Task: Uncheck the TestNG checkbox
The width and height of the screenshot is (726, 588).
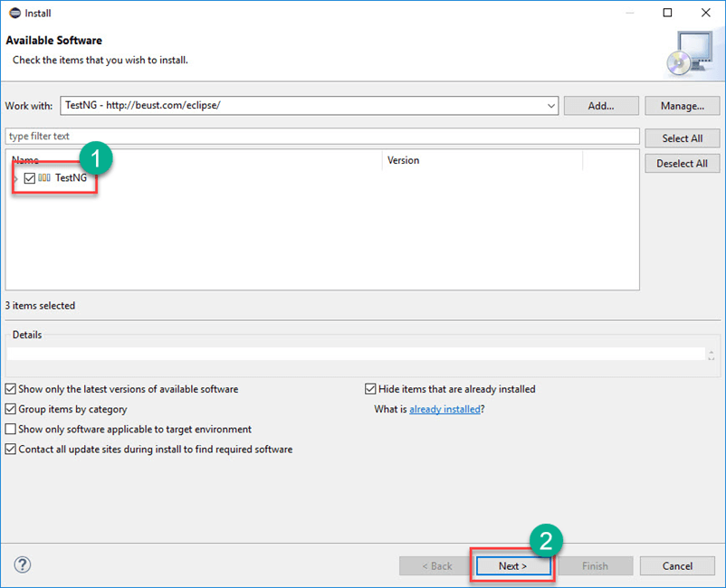Action: [30, 178]
